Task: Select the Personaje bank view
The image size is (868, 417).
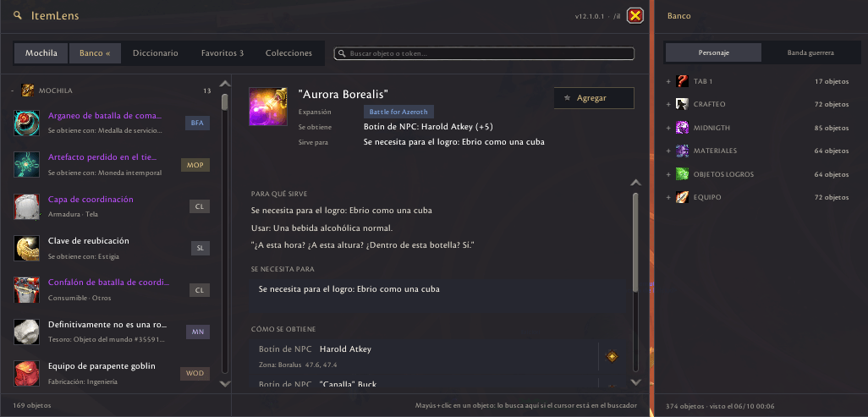Action: (713, 52)
